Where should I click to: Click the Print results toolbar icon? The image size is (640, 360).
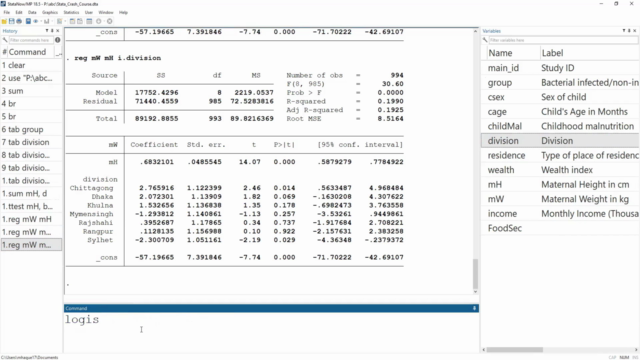[x=19, y=21]
